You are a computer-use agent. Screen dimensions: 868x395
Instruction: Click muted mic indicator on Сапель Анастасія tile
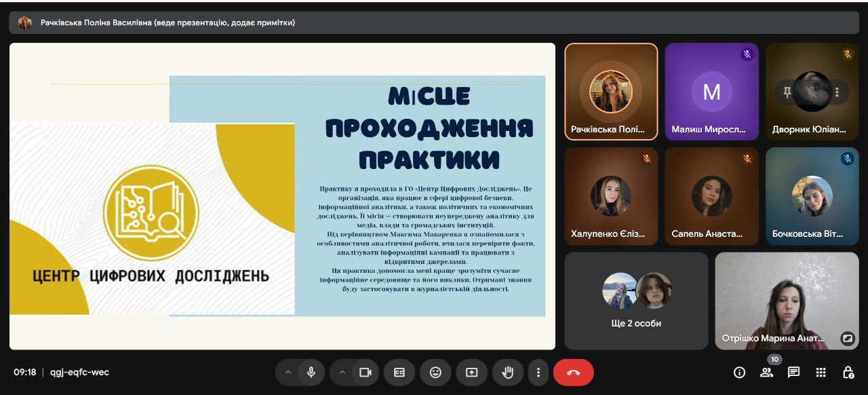click(747, 158)
